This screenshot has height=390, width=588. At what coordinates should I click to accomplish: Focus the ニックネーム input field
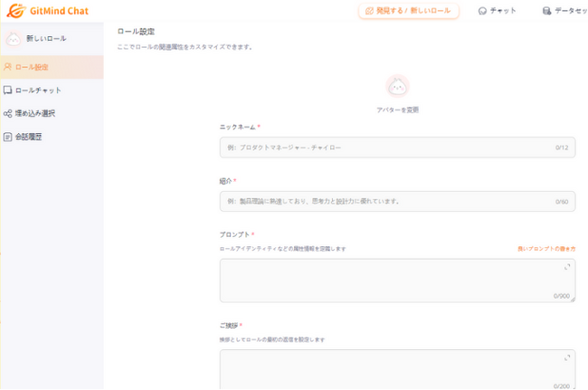(x=397, y=147)
